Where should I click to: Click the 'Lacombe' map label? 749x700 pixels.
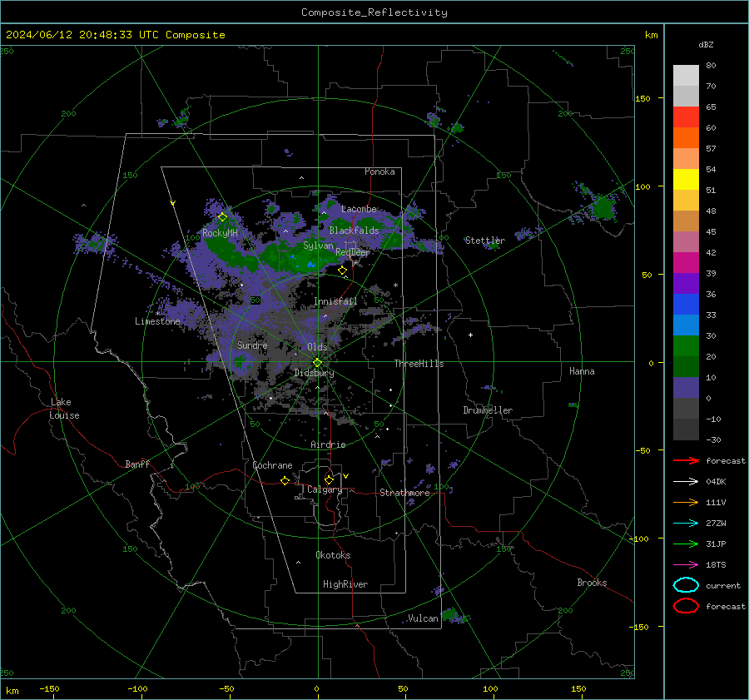point(359,209)
